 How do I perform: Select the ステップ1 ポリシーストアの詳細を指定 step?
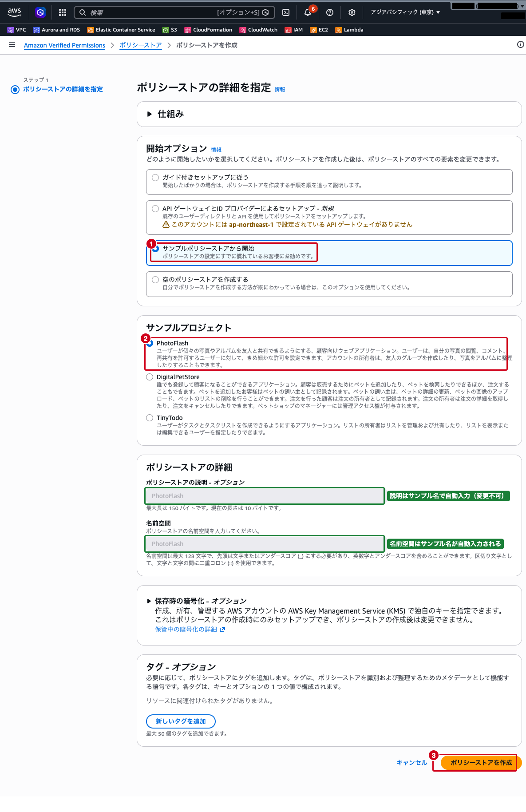coord(63,89)
